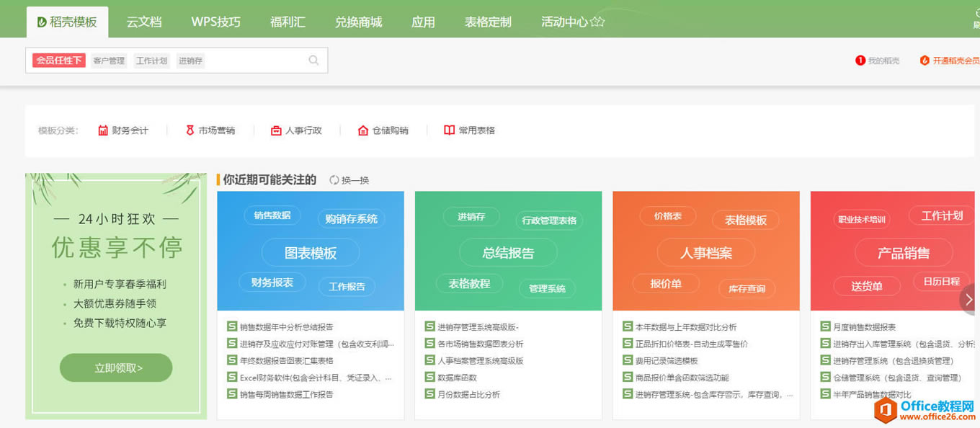This screenshot has height=428, width=980.
Task: Click the 工作报告 tag
Action: 347,286
